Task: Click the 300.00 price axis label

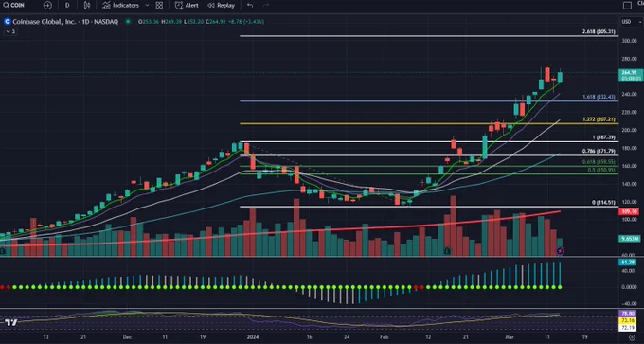Action: click(x=629, y=41)
